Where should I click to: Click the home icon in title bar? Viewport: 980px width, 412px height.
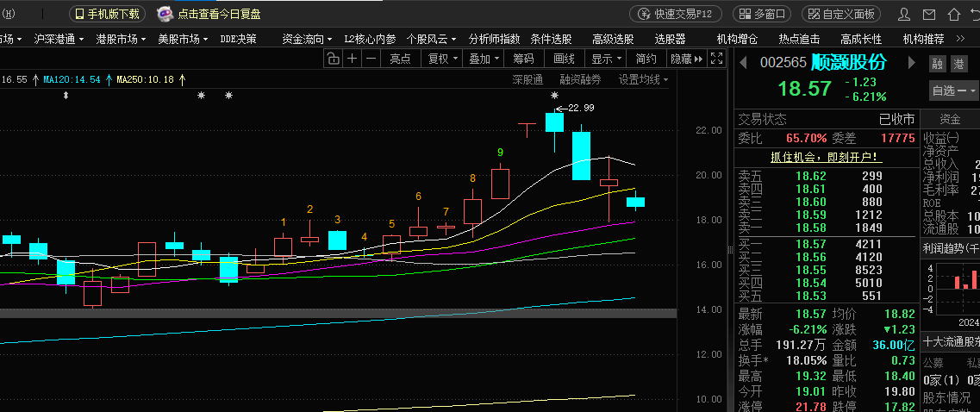[954, 14]
